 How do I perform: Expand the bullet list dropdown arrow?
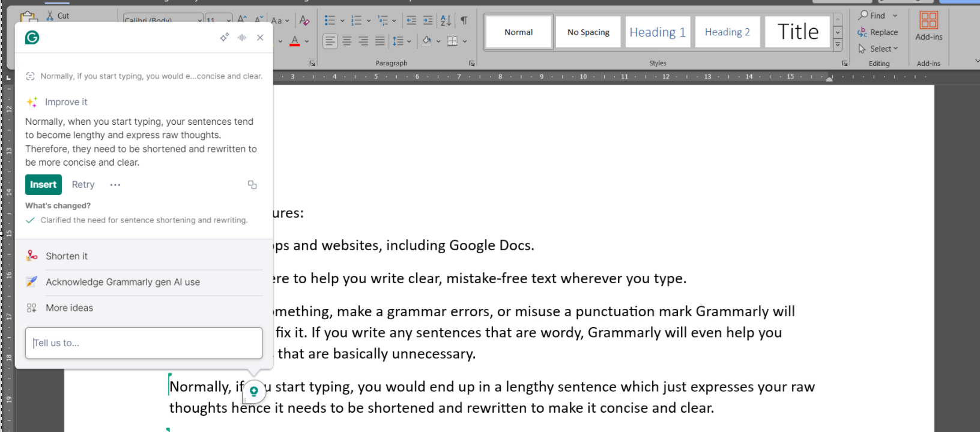pyautogui.click(x=342, y=21)
